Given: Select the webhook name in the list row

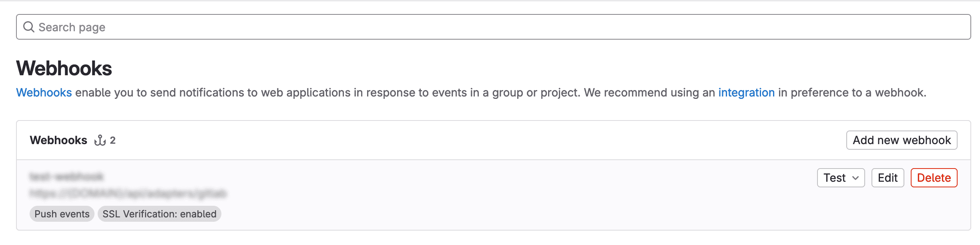Looking at the screenshot, I should click(66, 176).
